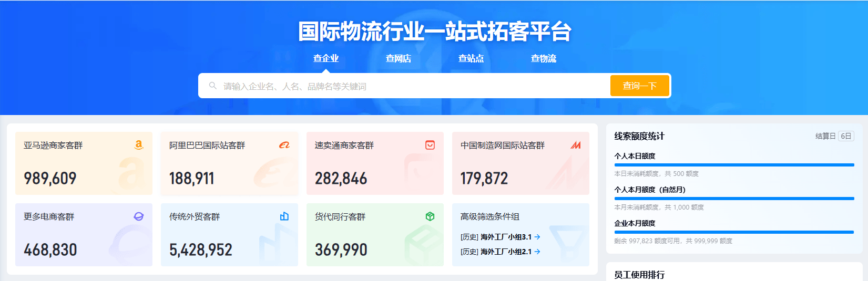Click the 企业本月额度 progress bar
The width and height of the screenshot is (868, 281).
tap(734, 232)
